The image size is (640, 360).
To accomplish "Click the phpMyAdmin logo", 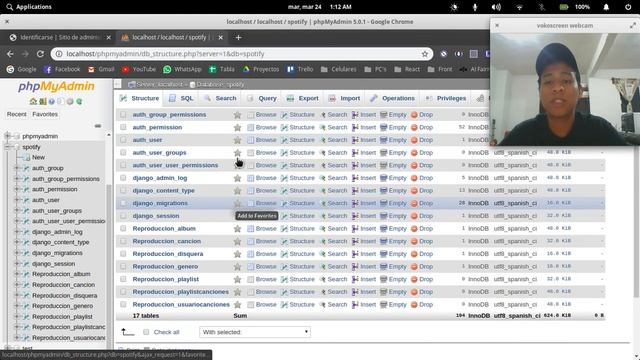I will 56,87.
